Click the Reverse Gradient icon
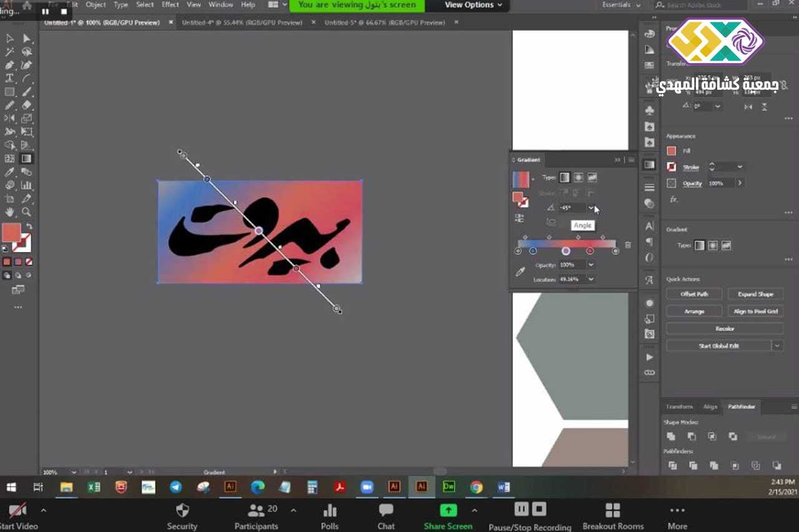Image resolution: width=799 pixels, height=532 pixels. [519, 218]
